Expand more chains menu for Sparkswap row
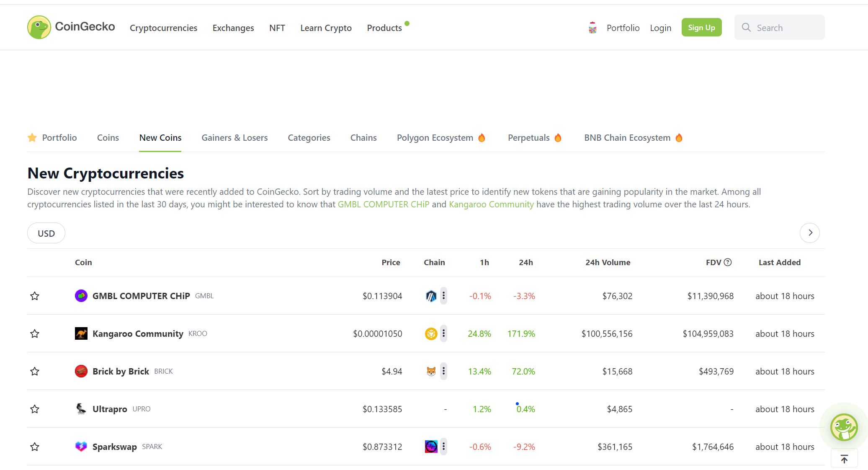This screenshot has height=470, width=868. [x=443, y=447]
